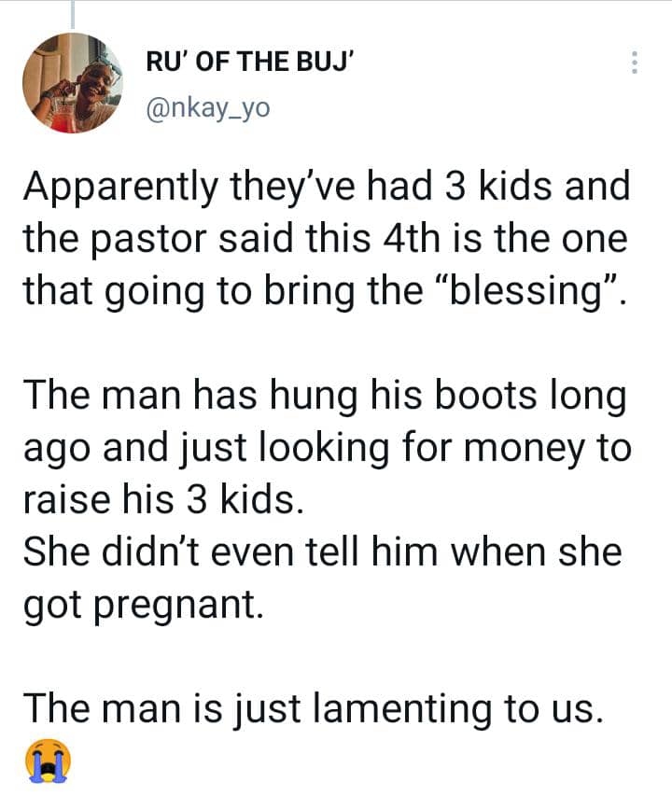The height and width of the screenshot is (796, 672).
Task: Open the three-dot more options menu
Action: click(x=635, y=63)
